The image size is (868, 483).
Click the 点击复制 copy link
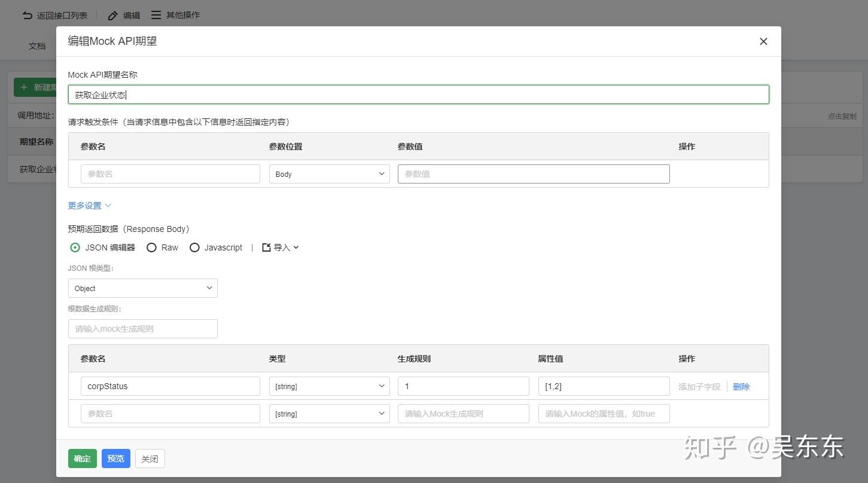click(842, 117)
